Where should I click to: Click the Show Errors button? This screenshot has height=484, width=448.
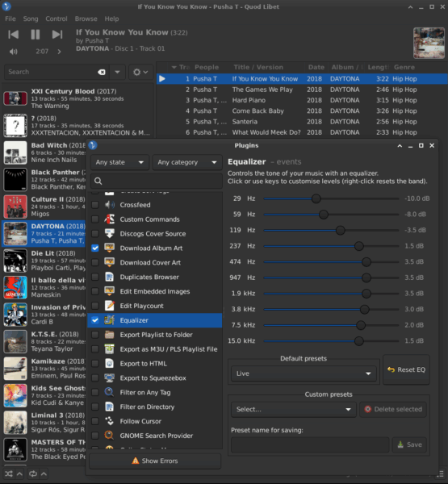pyautogui.click(x=155, y=461)
